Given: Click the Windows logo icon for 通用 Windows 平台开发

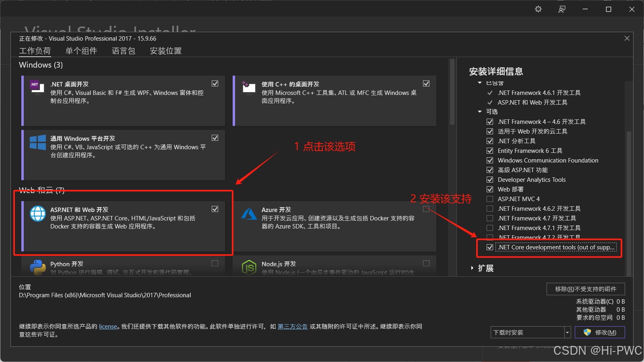Looking at the screenshot, I should tap(37, 142).
